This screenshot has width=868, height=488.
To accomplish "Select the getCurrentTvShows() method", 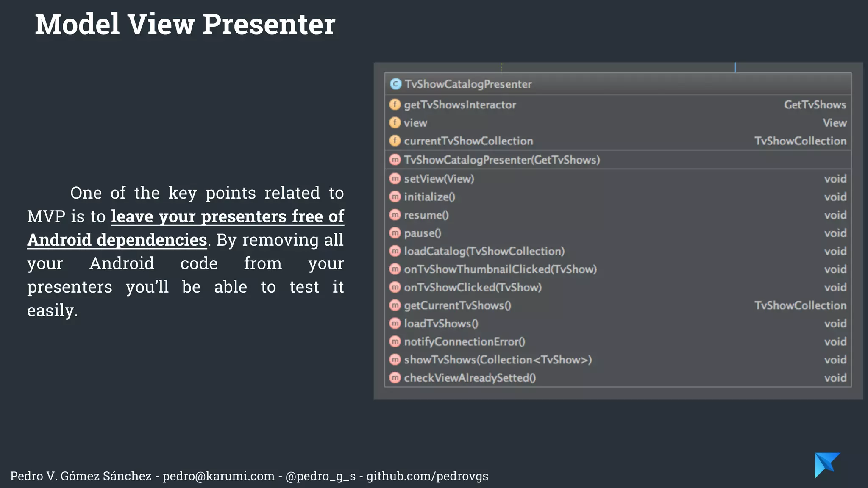I will (x=457, y=306).
